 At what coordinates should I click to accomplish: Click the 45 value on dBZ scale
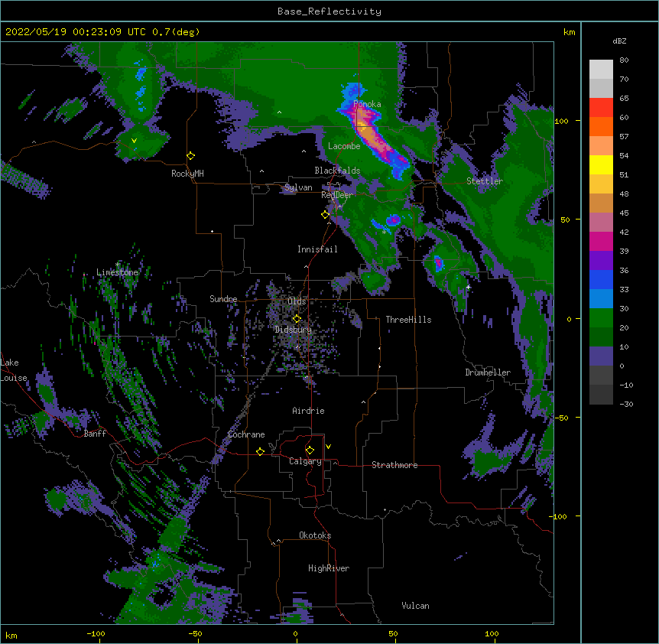[x=624, y=213]
